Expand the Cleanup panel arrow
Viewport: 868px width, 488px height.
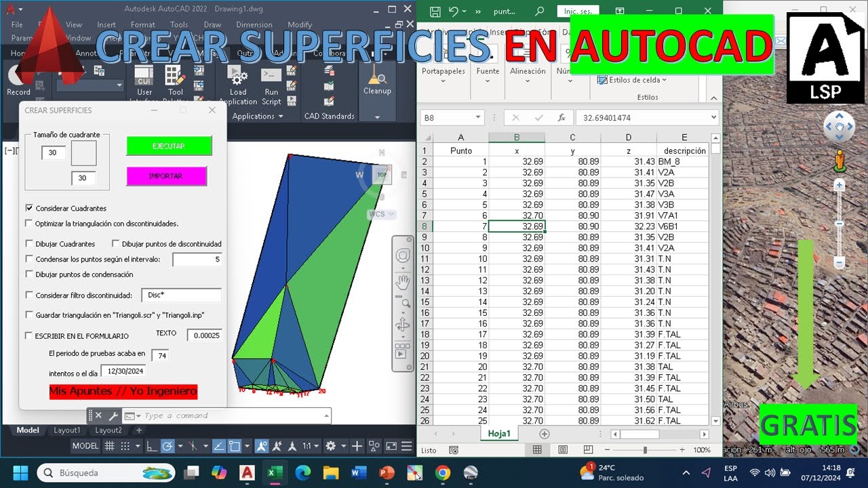tap(377, 117)
